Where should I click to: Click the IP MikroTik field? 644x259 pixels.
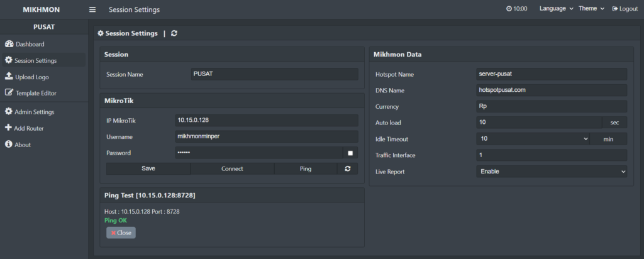pyautogui.click(x=267, y=120)
